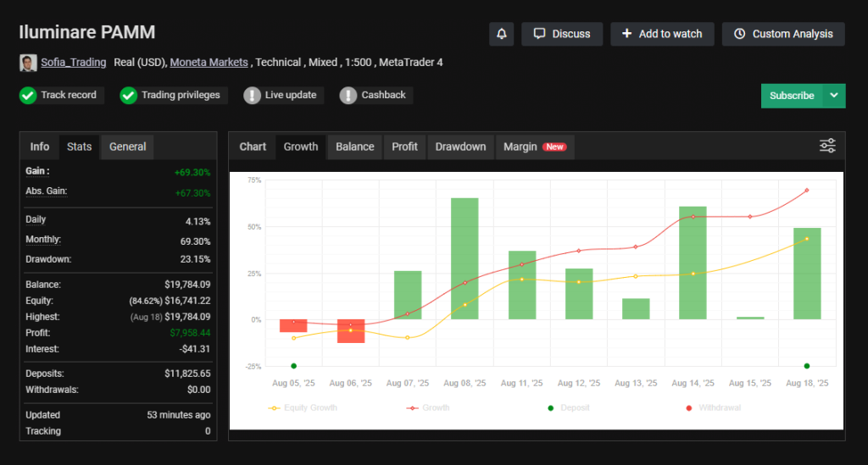Click the +69.30% gain value
This screenshot has height=465, width=868.
click(x=192, y=173)
